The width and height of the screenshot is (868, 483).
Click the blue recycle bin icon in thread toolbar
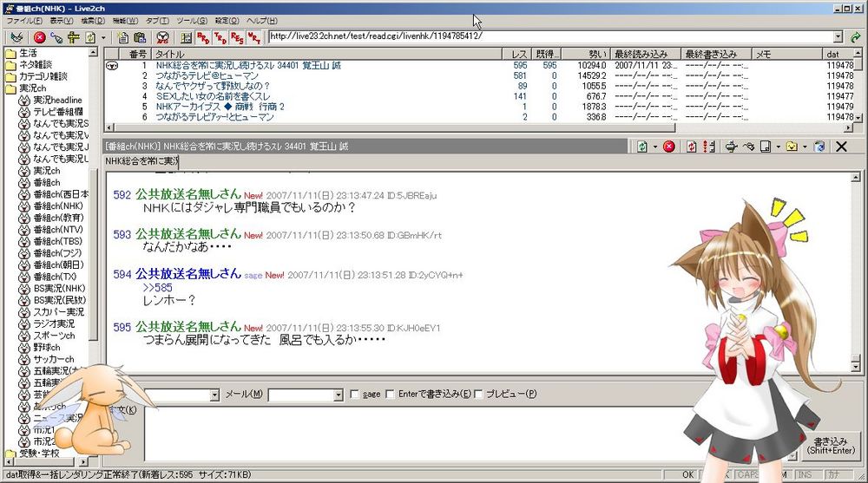click(x=819, y=147)
